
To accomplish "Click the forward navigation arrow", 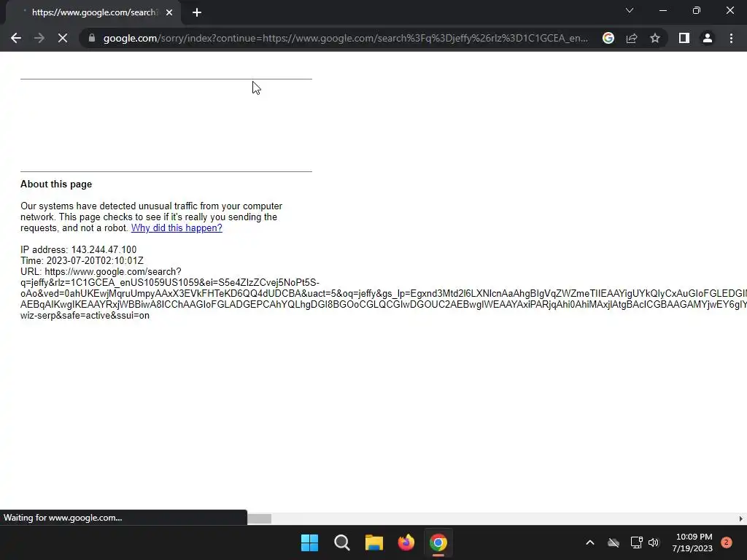I will (39, 38).
